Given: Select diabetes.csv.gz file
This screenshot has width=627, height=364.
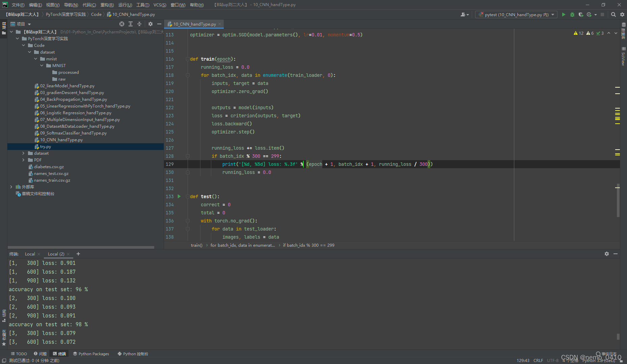Looking at the screenshot, I should [x=49, y=167].
